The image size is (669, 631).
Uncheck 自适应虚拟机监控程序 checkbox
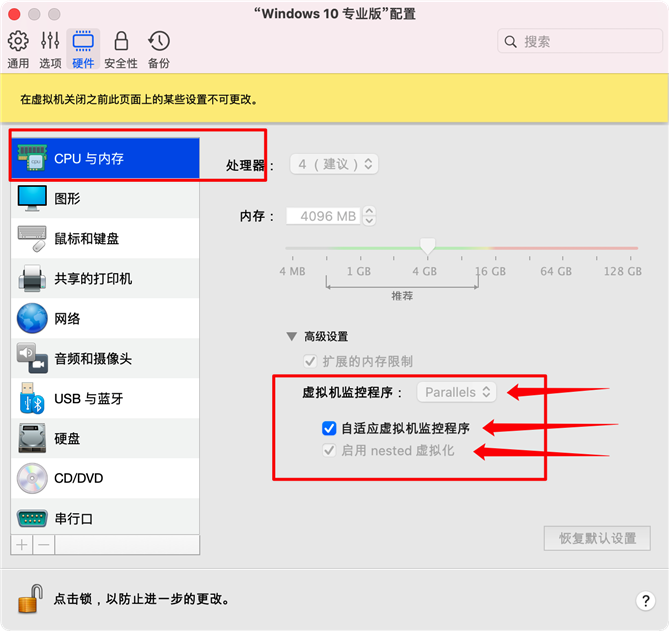point(329,428)
